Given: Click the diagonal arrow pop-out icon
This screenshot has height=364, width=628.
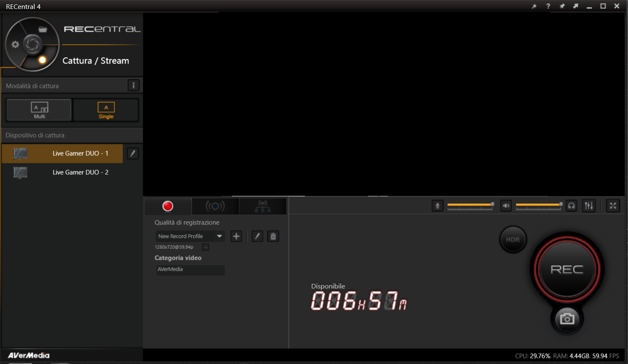Looking at the screenshot, I should (x=575, y=6).
